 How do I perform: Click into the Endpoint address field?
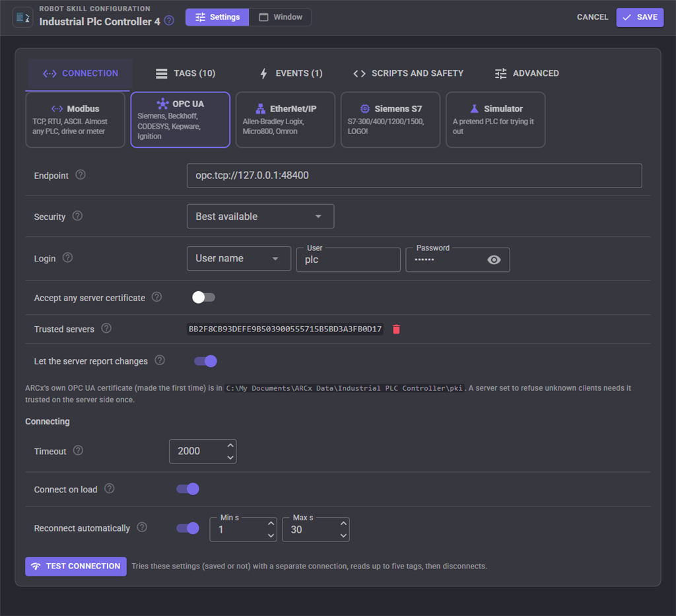(x=415, y=176)
